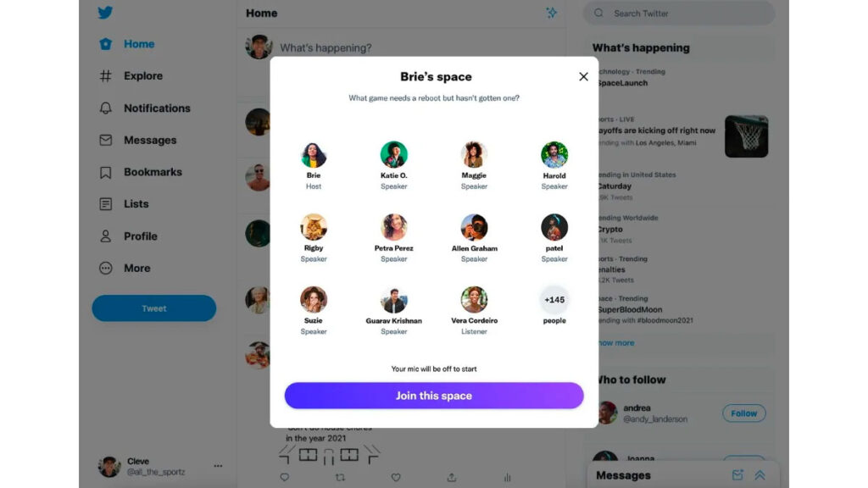The width and height of the screenshot is (868, 488).
Task: Follow andrea in Who to follow
Action: pyautogui.click(x=743, y=413)
